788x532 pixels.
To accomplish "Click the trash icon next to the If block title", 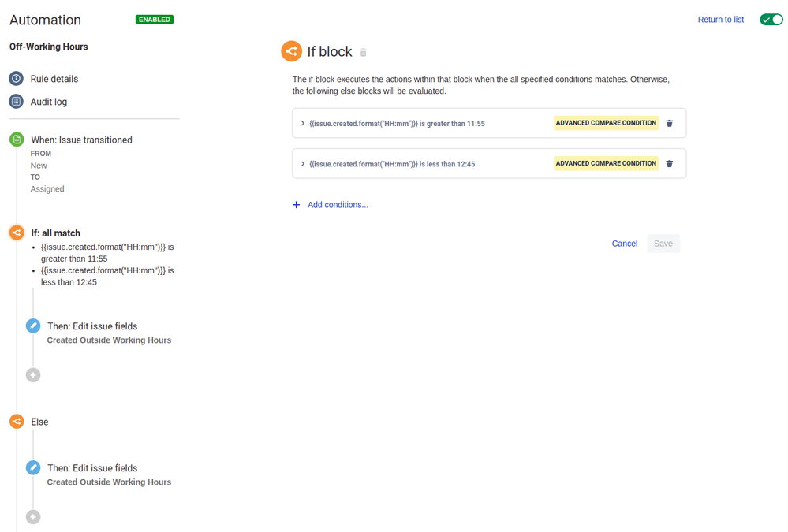I will (363, 51).
